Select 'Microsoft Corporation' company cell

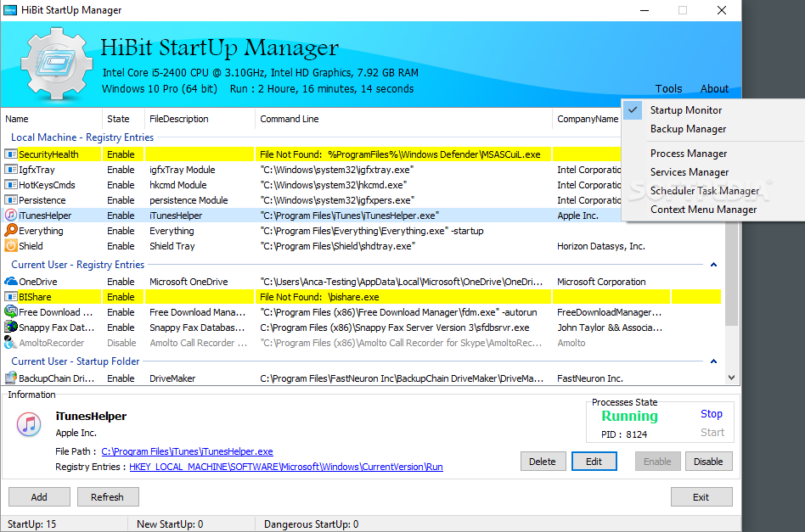click(x=601, y=282)
